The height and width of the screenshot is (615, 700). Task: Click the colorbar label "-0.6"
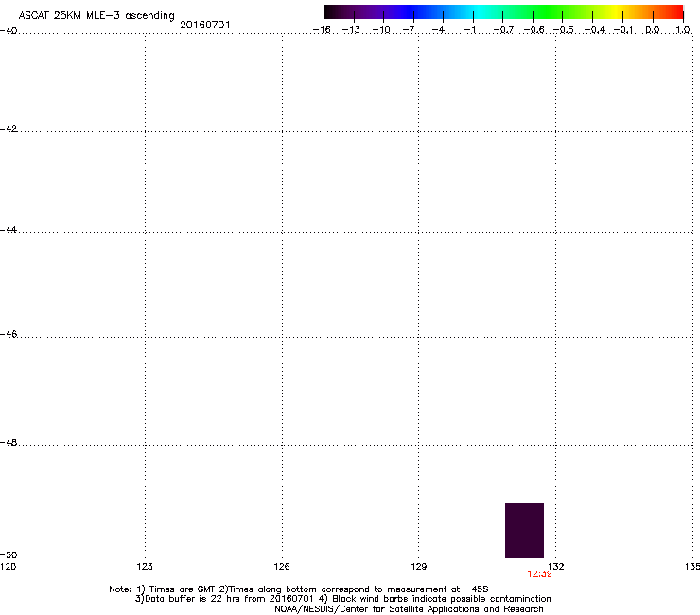pyautogui.click(x=534, y=30)
